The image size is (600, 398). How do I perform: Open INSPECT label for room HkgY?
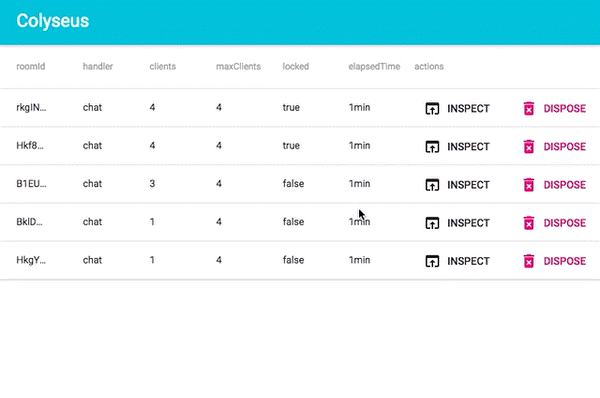pyautogui.click(x=468, y=261)
